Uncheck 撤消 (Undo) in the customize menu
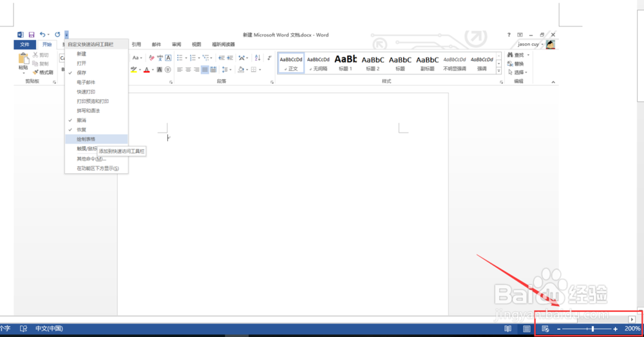The width and height of the screenshot is (644, 337). click(97, 120)
